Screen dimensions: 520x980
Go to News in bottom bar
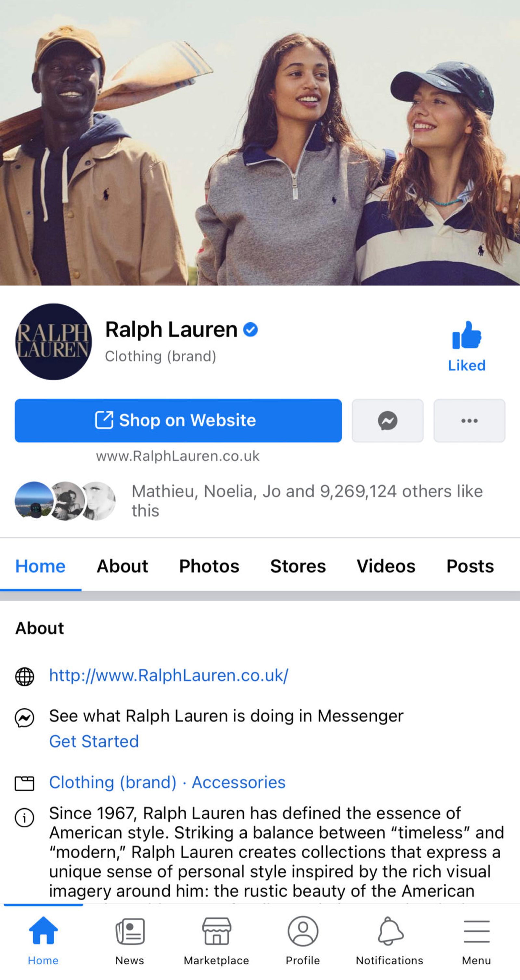click(130, 940)
